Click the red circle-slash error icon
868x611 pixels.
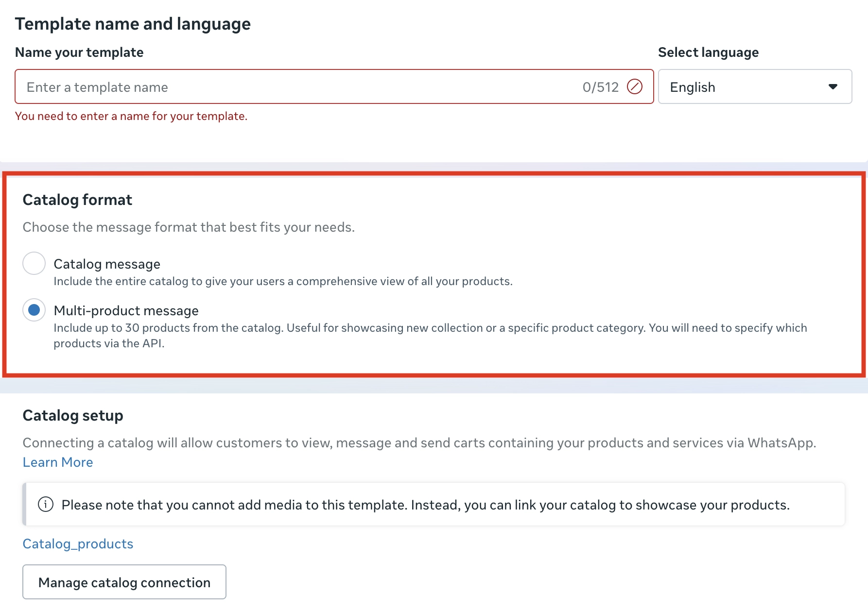coord(634,87)
